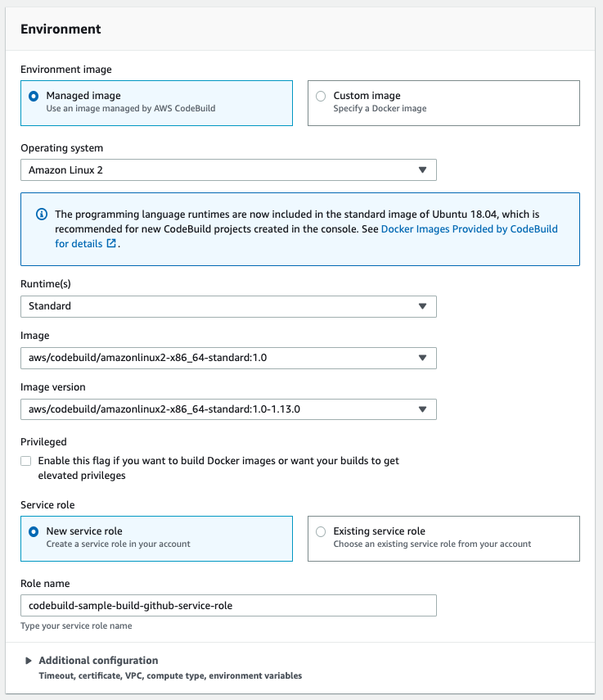Choose the Custom image radio option
Image resolution: width=603 pixels, height=700 pixels.
[321, 96]
